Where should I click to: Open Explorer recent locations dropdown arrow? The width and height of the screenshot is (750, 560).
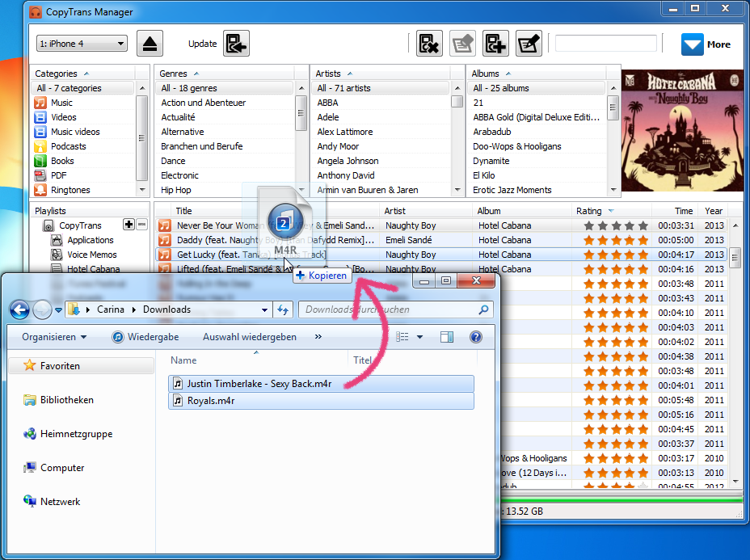(x=58, y=310)
